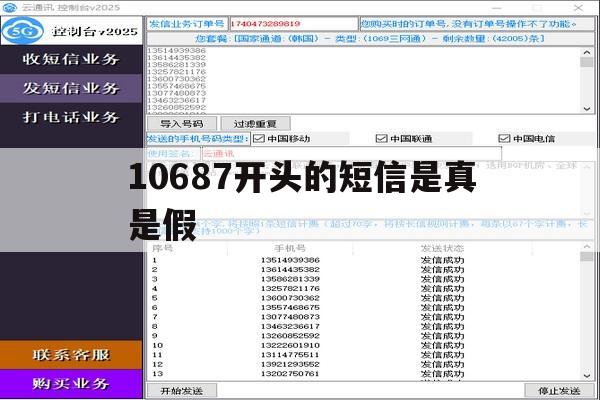This screenshot has width=600, height=400.
Task: Click 联系客服 orange button
Action: click(71, 355)
